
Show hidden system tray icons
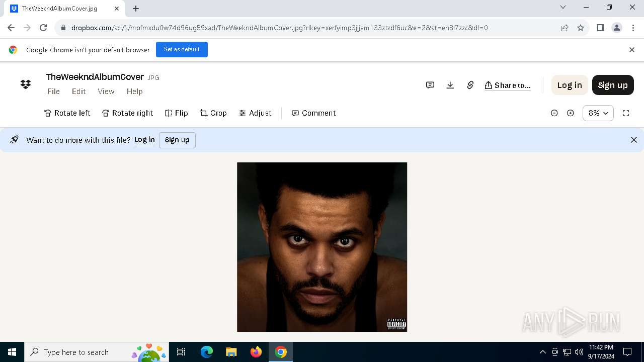(543, 352)
